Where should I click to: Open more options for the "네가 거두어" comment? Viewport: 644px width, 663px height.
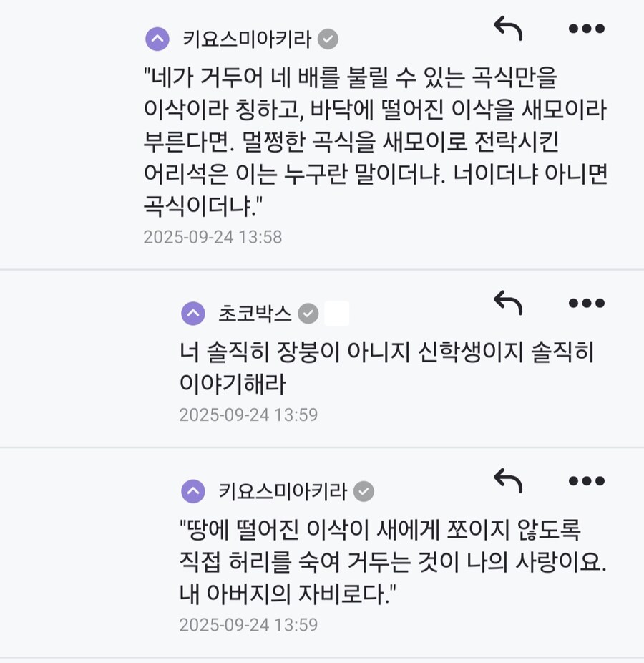586,29
